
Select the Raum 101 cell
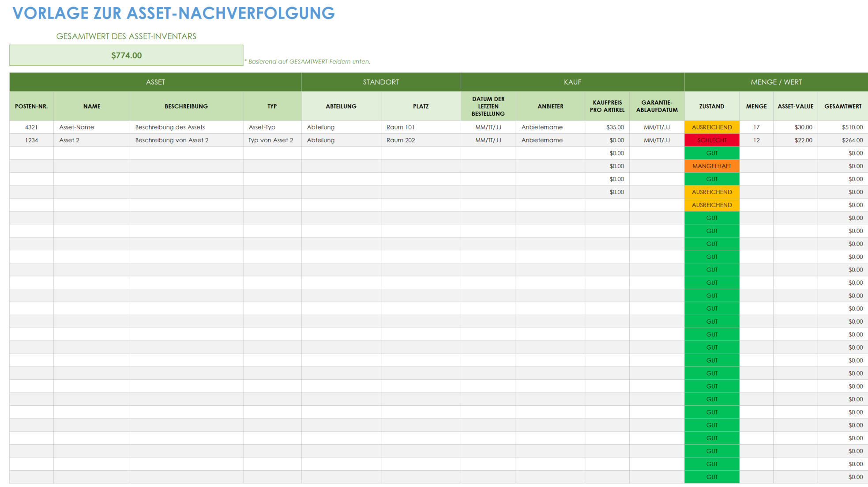tap(421, 127)
